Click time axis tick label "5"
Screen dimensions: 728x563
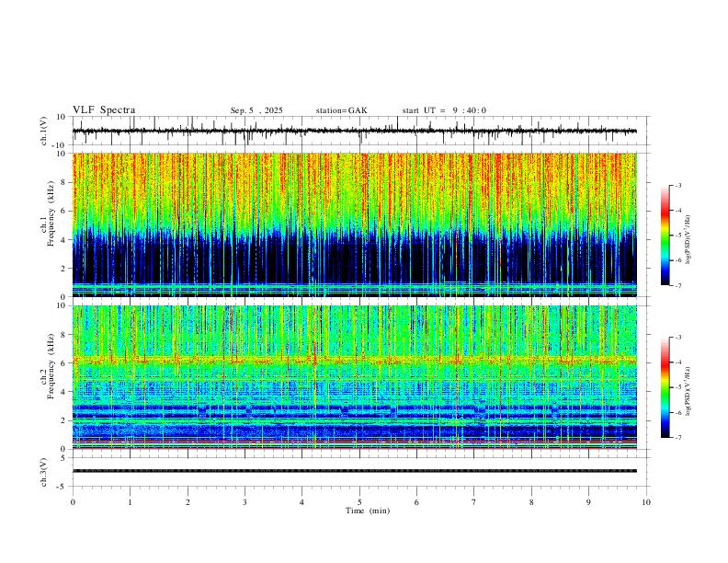tap(359, 502)
